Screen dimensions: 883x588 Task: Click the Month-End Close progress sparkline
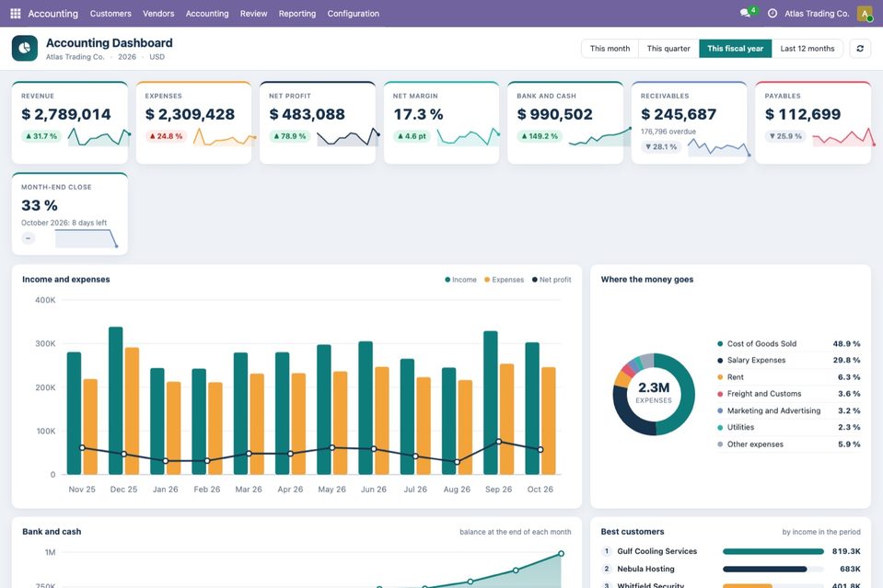click(x=87, y=238)
